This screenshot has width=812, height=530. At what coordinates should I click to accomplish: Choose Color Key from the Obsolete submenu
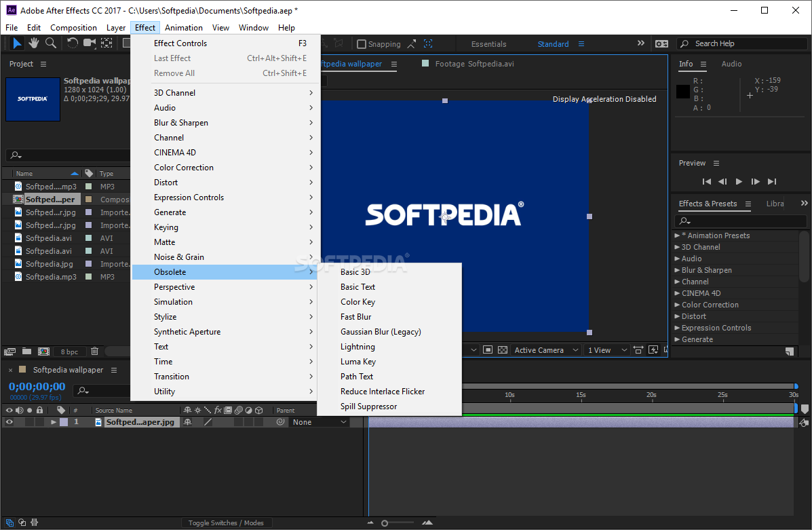click(x=389, y=302)
